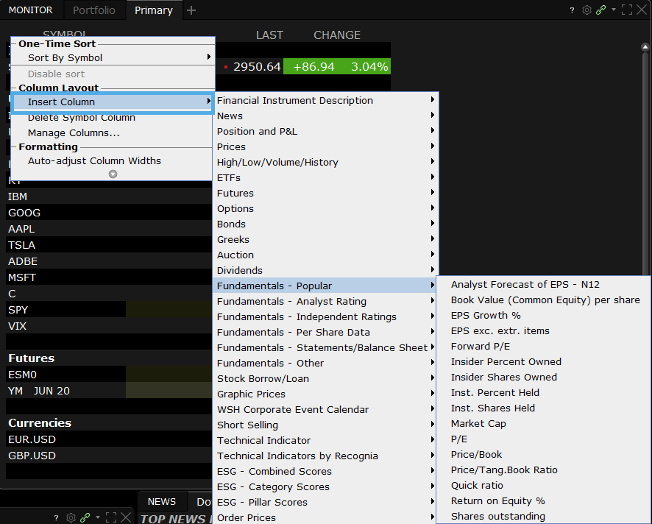Select the TSLA row in the watchlist
The width and height of the screenshot is (652, 524).
[22, 245]
